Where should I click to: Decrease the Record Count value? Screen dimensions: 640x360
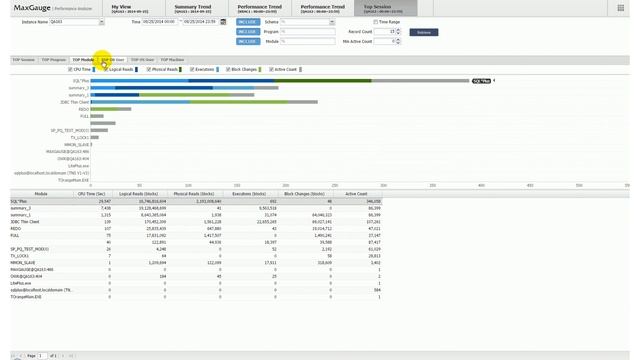click(x=398, y=33)
